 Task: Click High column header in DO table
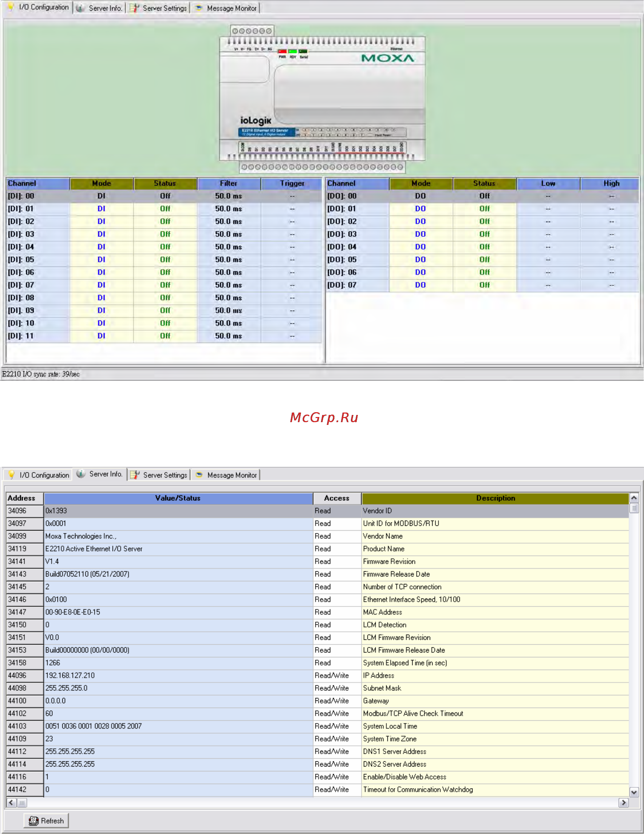pyautogui.click(x=611, y=183)
